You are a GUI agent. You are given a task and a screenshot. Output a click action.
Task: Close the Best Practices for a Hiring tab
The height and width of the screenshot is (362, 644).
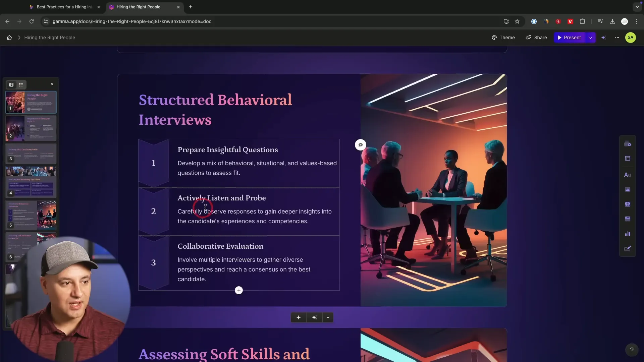point(99,7)
